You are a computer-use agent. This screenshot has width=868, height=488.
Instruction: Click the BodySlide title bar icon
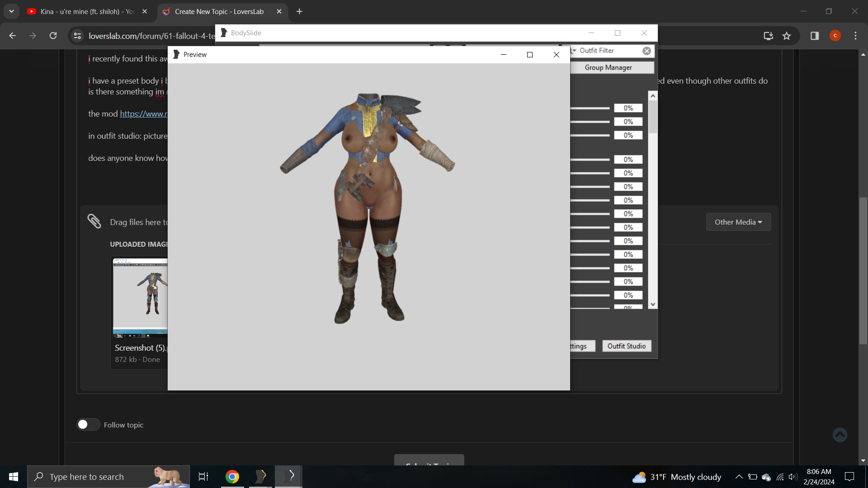pyautogui.click(x=223, y=33)
